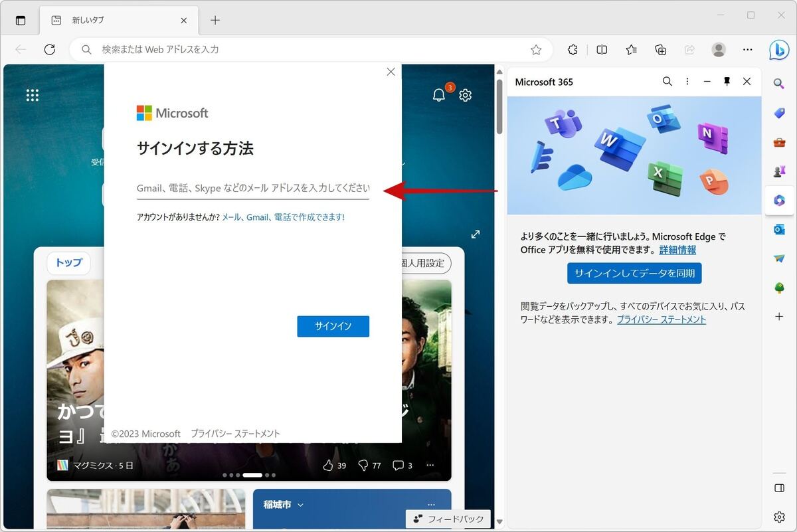Click the フィードバック button
Image resolution: width=797 pixels, height=532 pixels.
(x=448, y=519)
